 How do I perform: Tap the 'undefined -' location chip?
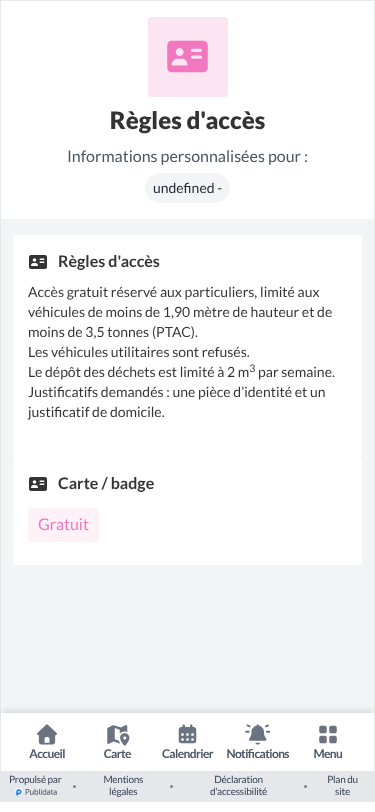click(188, 188)
